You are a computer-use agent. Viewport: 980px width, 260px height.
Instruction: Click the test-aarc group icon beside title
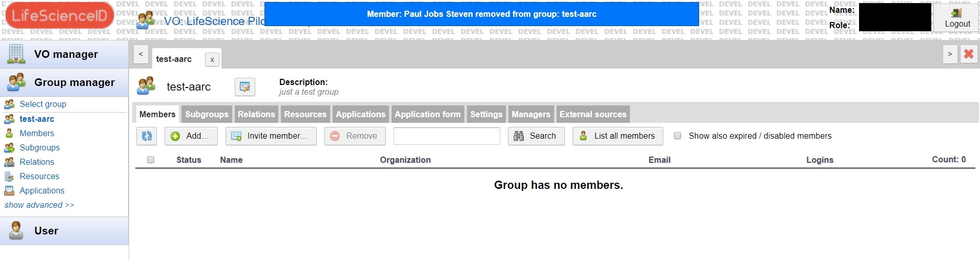146,85
